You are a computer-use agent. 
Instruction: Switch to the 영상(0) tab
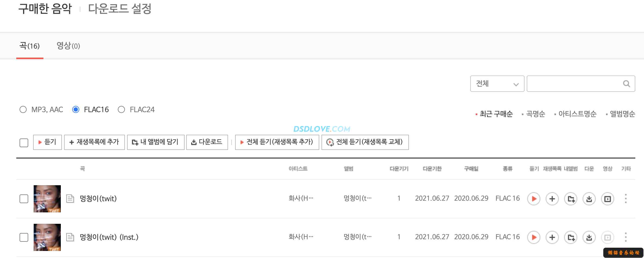(x=68, y=46)
